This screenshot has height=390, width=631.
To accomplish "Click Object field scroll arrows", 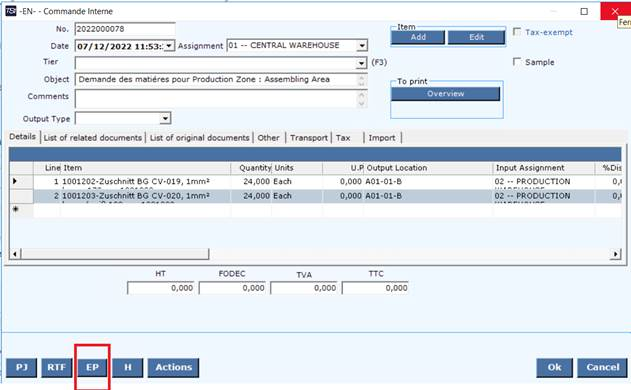I will [x=361, y=80].
